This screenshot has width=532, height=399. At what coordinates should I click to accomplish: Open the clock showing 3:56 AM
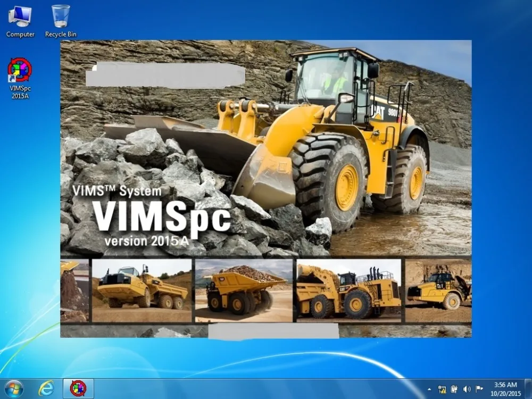(x=505, y=388)
